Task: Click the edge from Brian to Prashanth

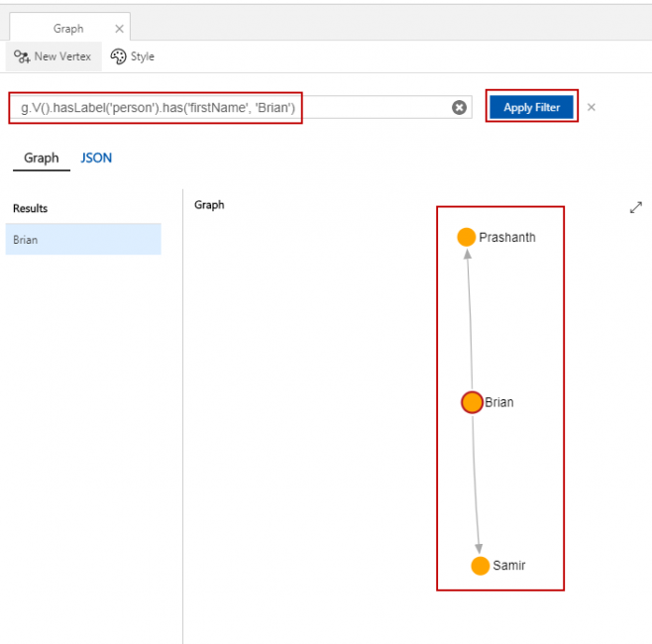Action: pyautogui.click(x=470, y=317)
